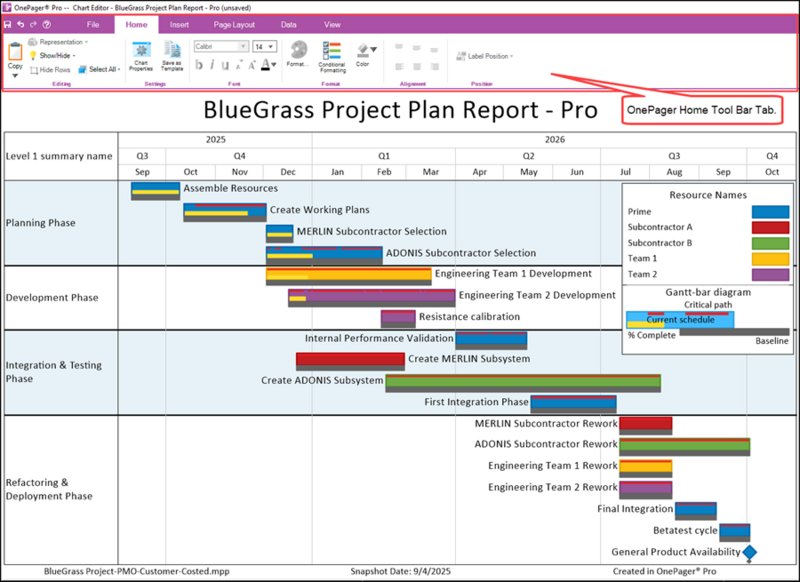Select top-center alignment icon

pos(417,48)
